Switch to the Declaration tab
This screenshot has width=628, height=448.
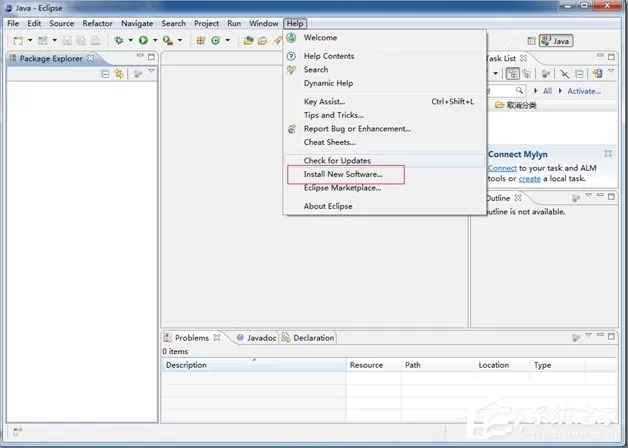pos(308,338)
